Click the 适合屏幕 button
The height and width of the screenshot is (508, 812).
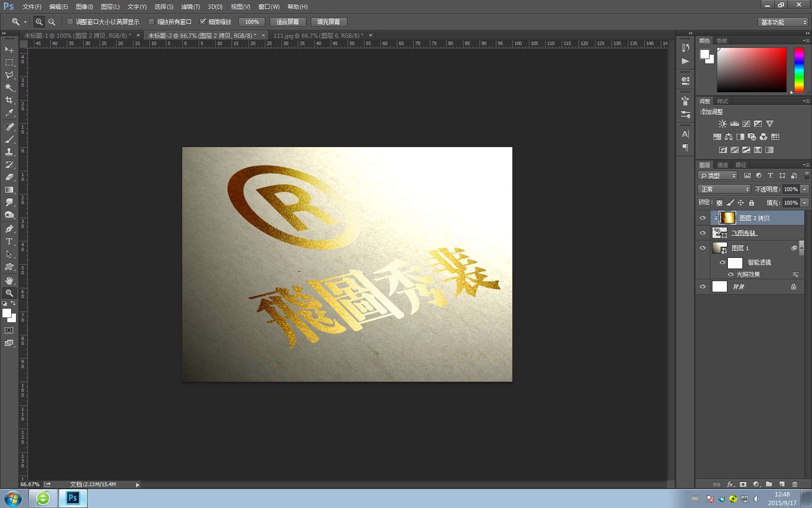[288, 22]
